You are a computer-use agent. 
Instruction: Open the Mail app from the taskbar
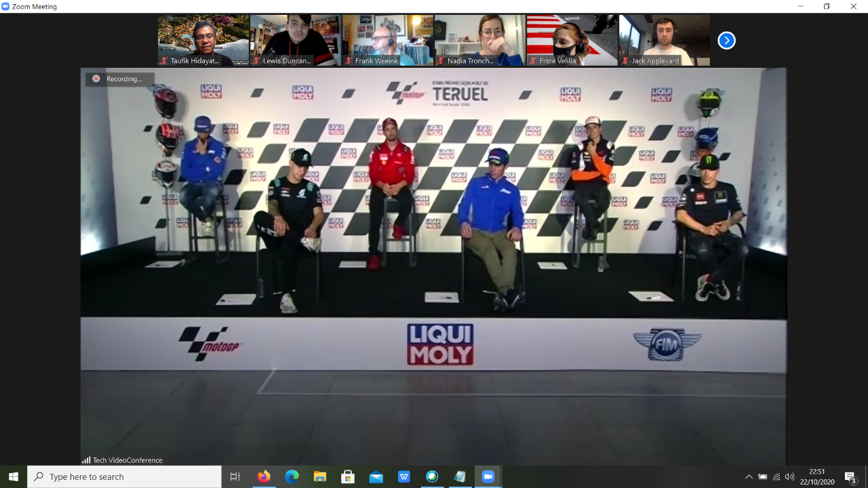[376, 476]
